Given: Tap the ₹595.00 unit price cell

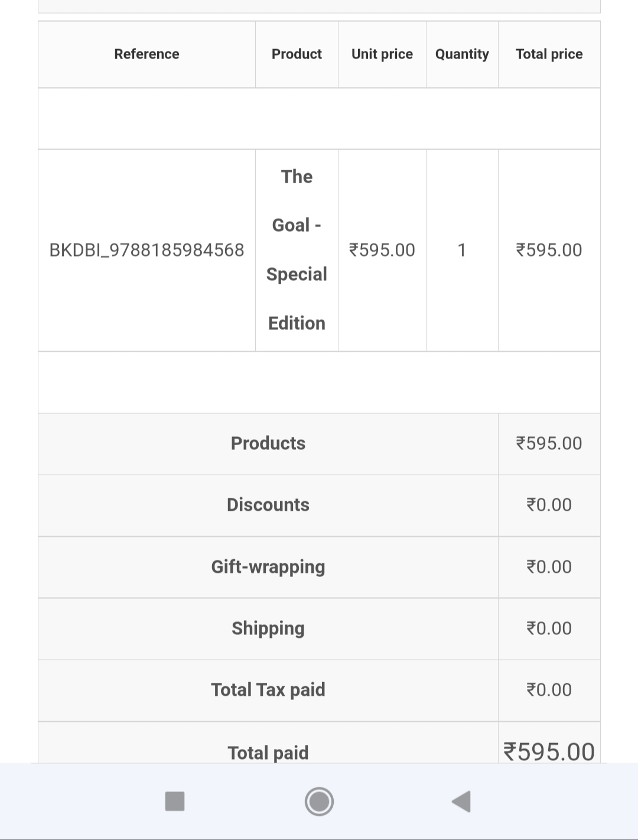Looking at the screenshot, I should point(382,250).
